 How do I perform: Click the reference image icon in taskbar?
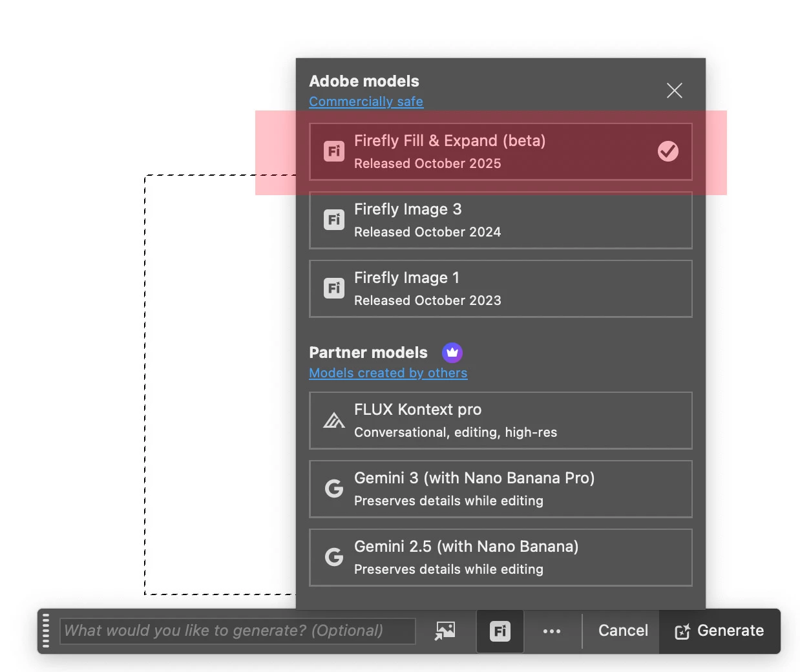pyautogui.click(x=445, y=631)
